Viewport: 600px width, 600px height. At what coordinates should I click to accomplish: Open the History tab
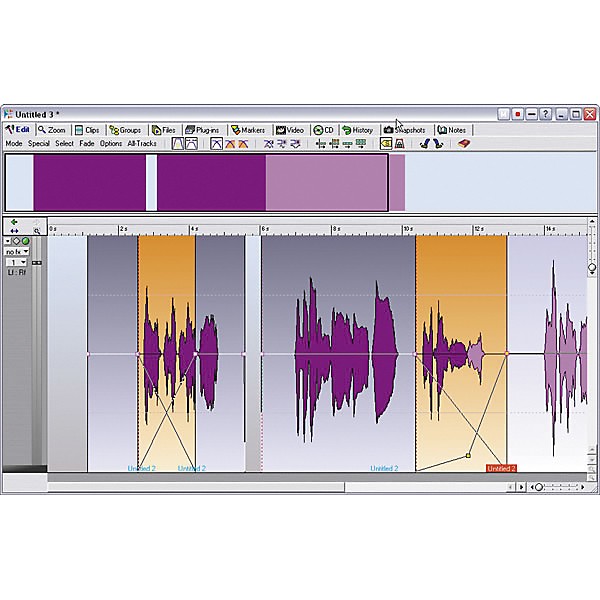point(357,130)
